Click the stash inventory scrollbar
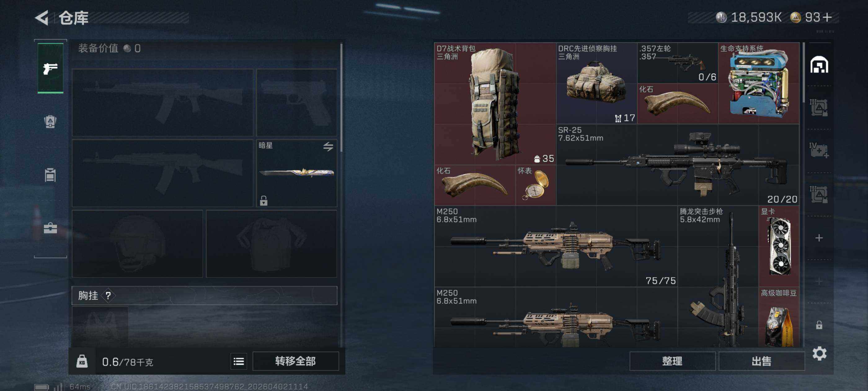Image resolution: width=868 pixels, height=391 pixels. [x=804, y=72]
